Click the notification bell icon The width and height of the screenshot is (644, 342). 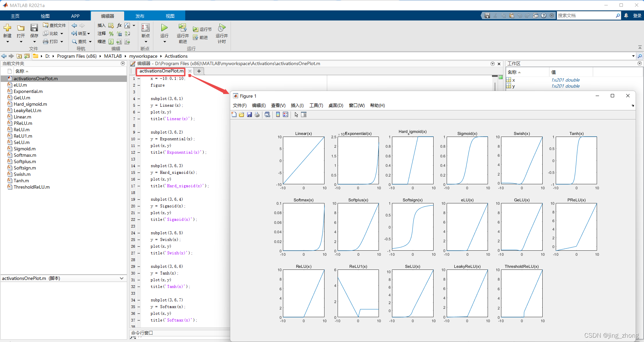[626, 15]
